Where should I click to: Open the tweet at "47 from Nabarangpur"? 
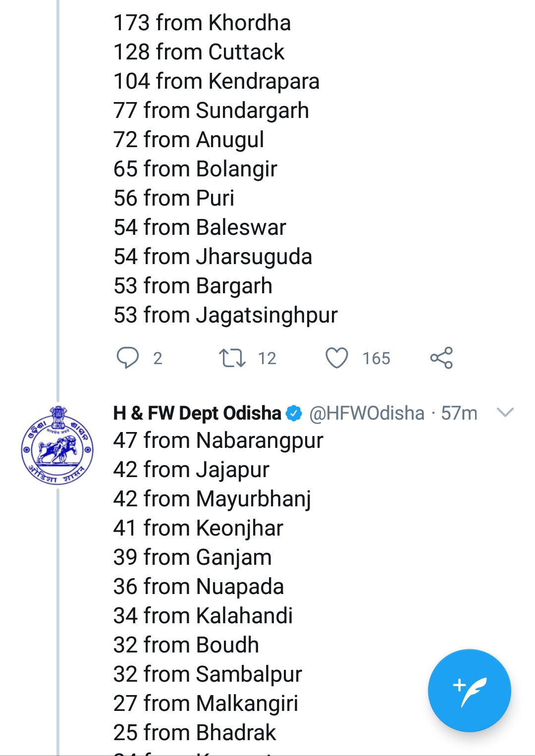[218, 440]
